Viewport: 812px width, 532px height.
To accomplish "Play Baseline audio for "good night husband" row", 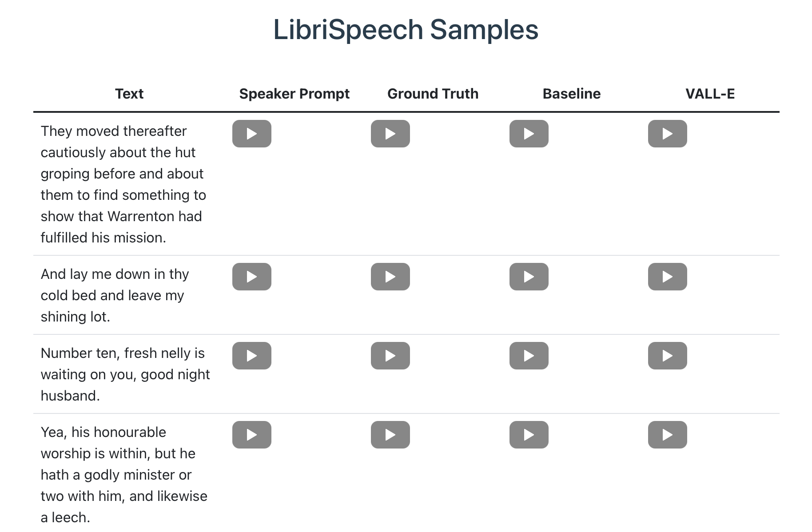I will pyautogui.click(x=529, y=356).
